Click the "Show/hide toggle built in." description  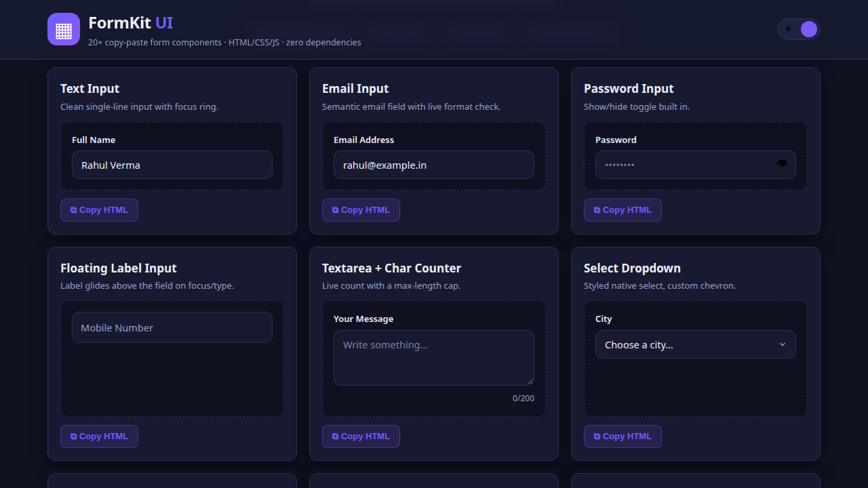637,106
